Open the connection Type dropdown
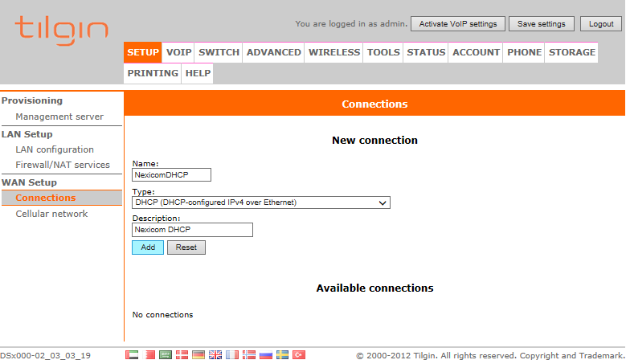 pyautogui.click(x=261, y=202)
